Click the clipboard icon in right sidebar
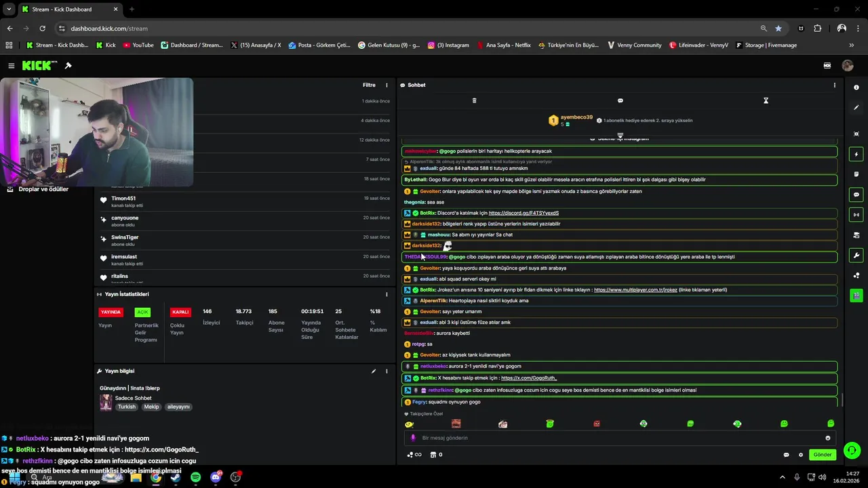The width and height of the screenshot is (868, 488). (x=856, y=174)
